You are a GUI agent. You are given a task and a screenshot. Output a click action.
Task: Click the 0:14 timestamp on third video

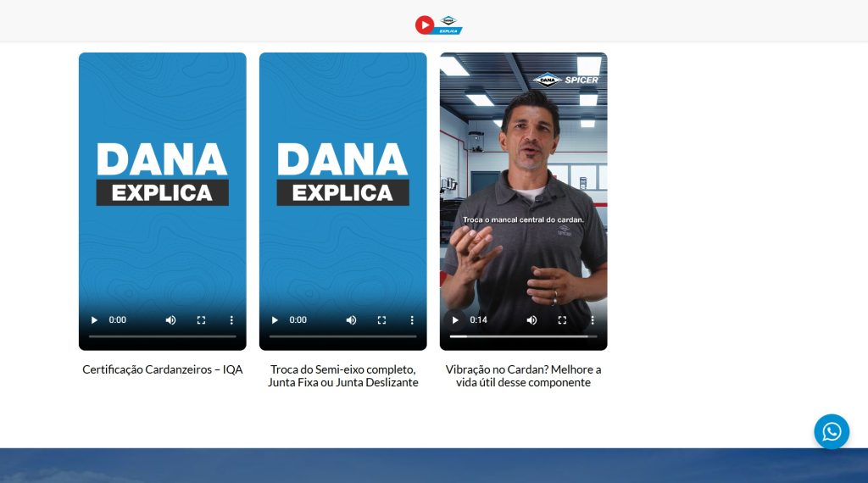(x=479, y=319)
